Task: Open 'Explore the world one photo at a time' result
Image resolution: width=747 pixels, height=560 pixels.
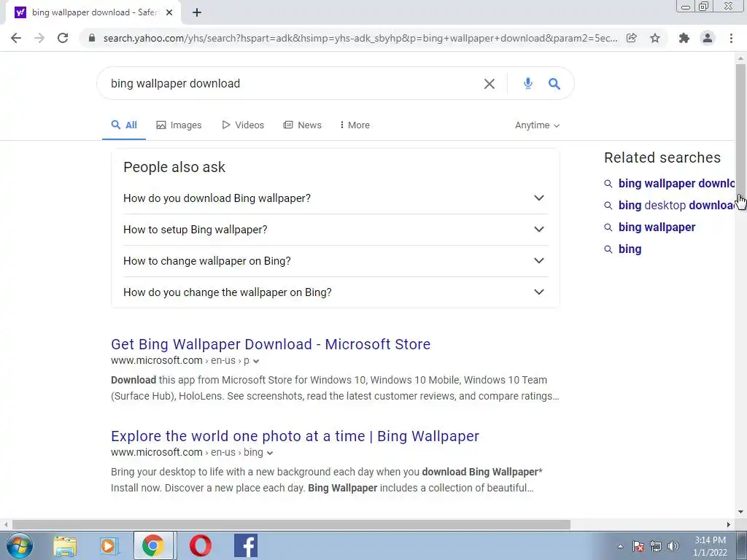Action: pyautogui.click(x=295, y=436)
